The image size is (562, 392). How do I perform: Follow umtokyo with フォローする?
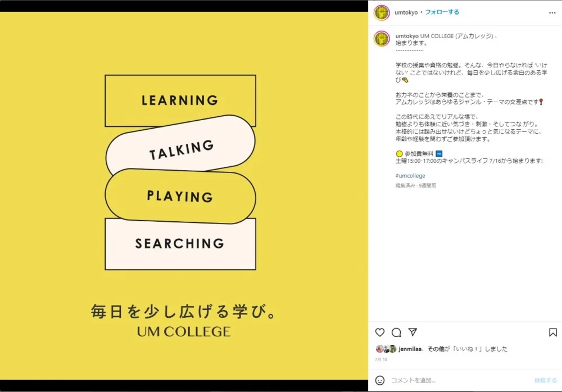click(x=442, y=12)
